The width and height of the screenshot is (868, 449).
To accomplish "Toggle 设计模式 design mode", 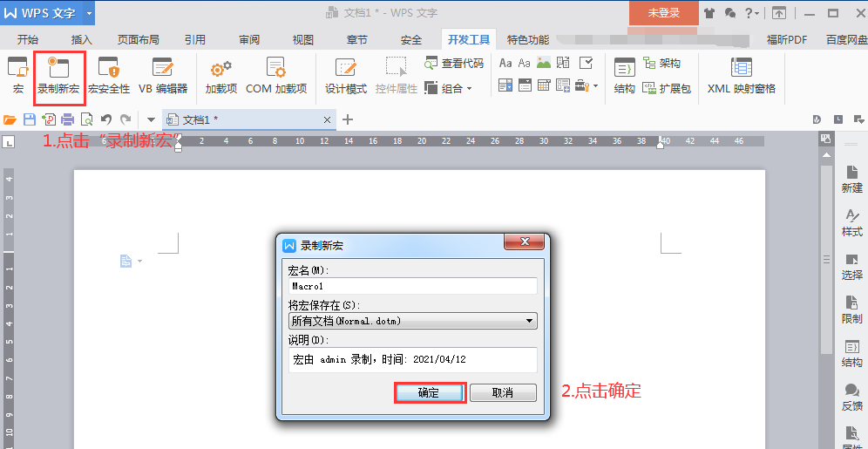I will (346, 76).
